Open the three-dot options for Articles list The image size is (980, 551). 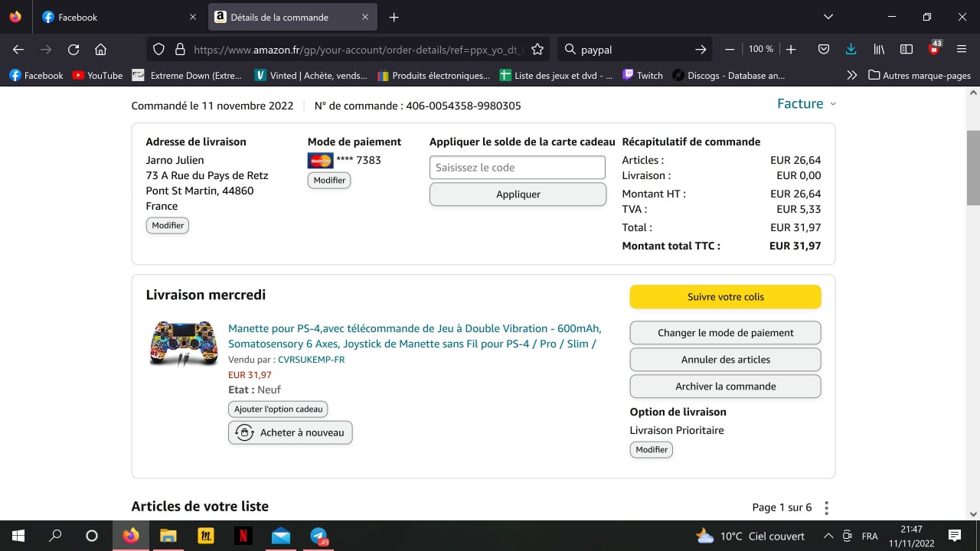click(826, 508)
